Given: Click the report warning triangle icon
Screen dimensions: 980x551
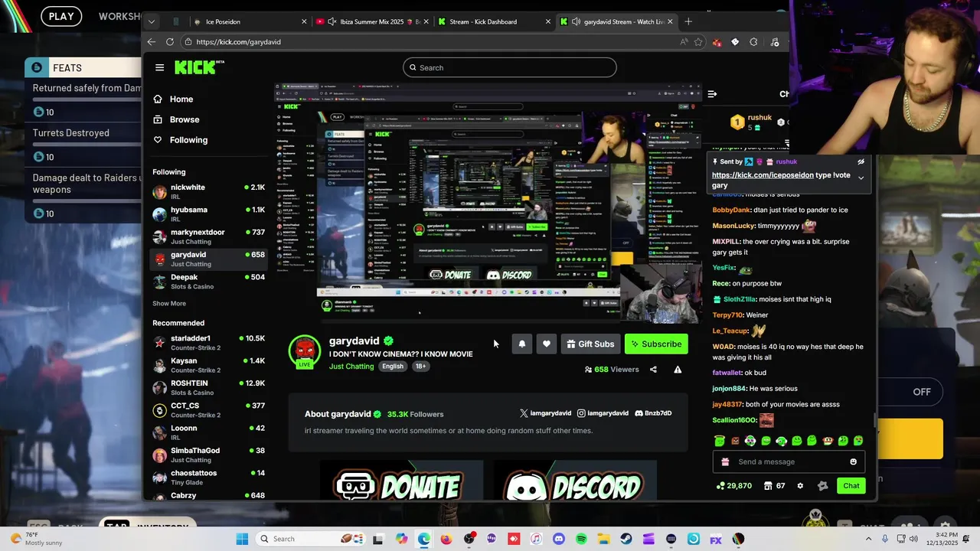Looking at the screenshot, I should (x=678, y=370).
